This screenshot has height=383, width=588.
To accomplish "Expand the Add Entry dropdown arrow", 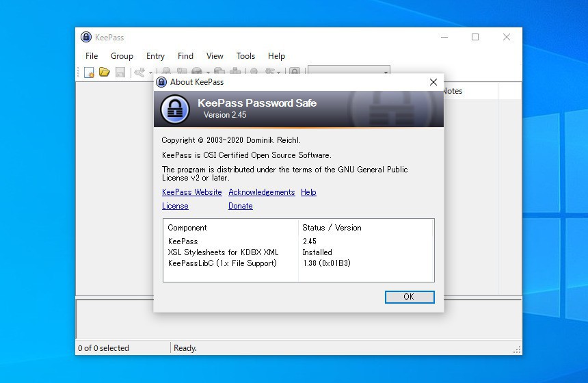I will [150, 72].
